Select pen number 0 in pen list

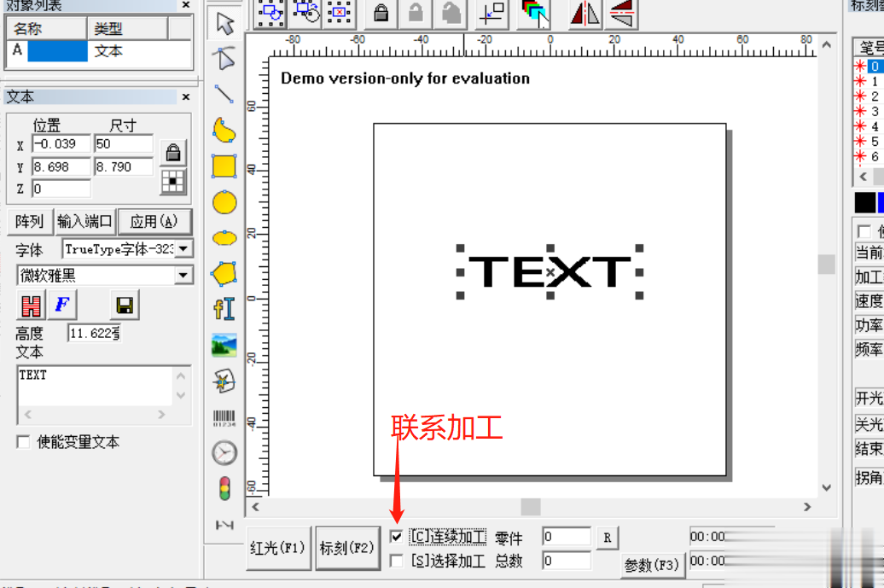[869, 66]
